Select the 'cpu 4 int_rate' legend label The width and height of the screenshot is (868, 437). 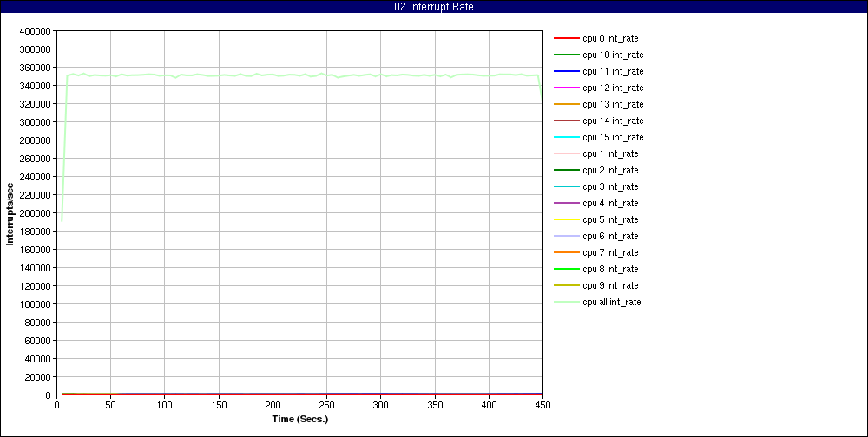point(610,203)
